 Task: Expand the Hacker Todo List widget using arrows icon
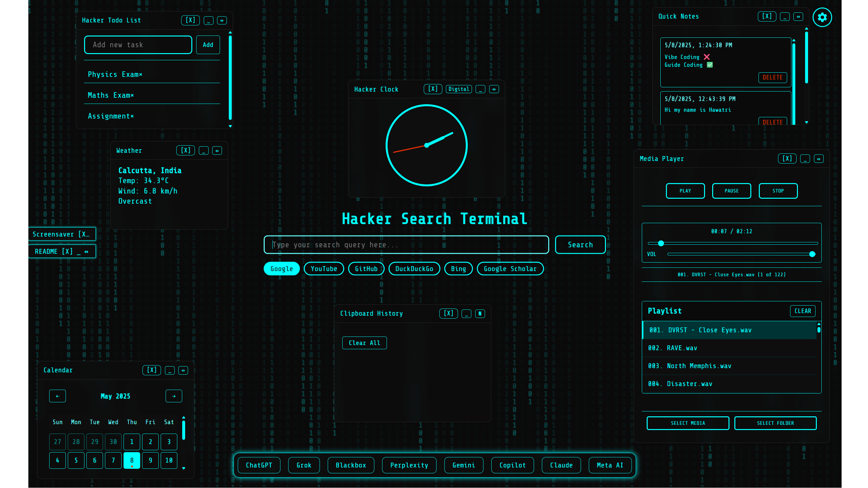(x=222, y=21)
